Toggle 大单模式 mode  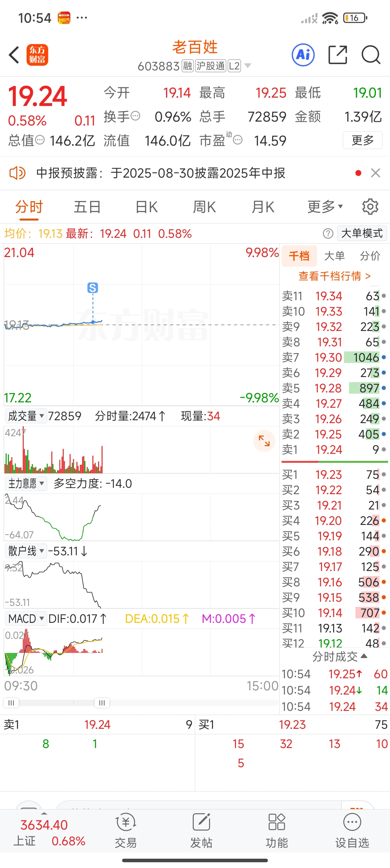pyautogui.click(x=362, y=233)
